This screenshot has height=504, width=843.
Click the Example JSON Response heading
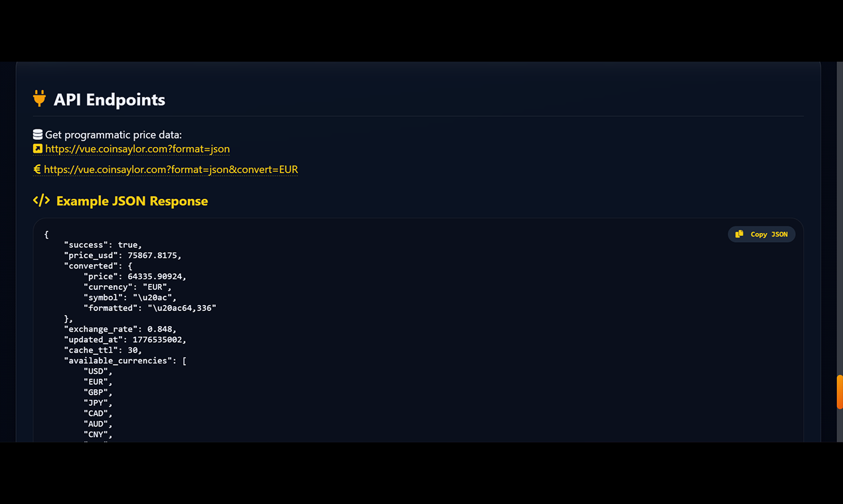pyautogui.click(x=132, y=201)
